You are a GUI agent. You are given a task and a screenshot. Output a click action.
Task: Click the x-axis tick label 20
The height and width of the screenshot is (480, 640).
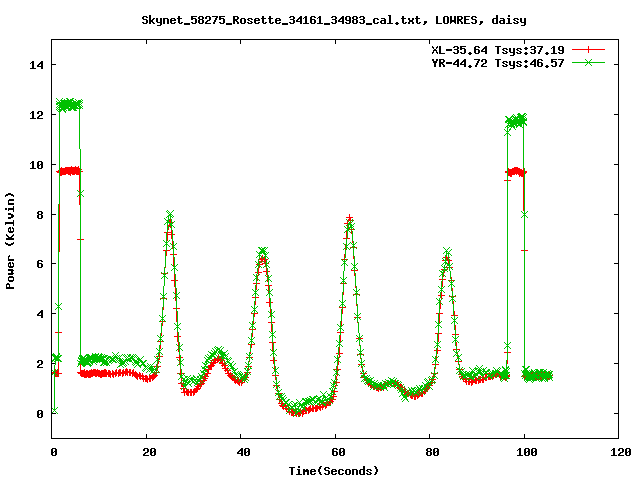click(149, 452)
